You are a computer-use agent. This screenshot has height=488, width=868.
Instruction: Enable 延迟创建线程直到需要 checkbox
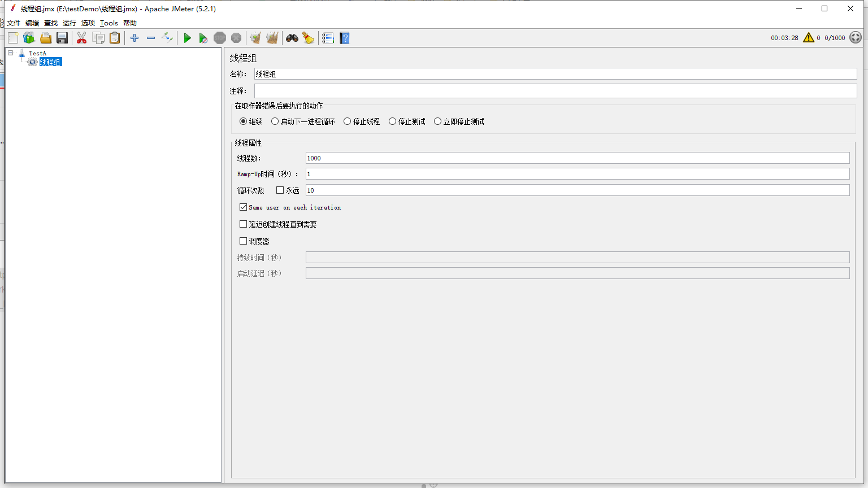click(x=243, y=224)
